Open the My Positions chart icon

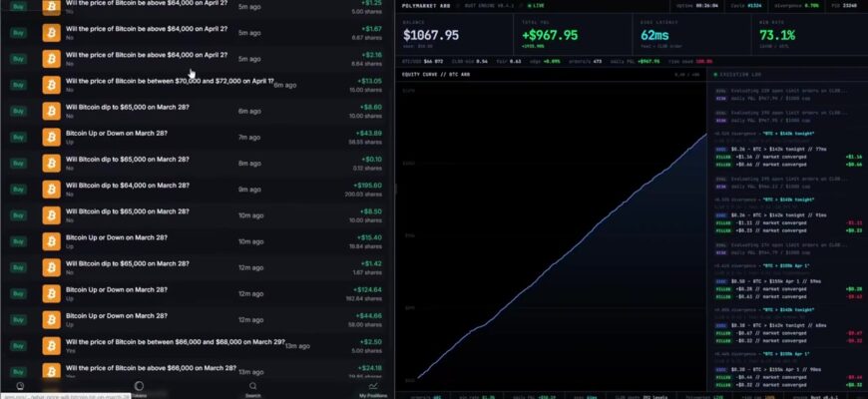373,386
